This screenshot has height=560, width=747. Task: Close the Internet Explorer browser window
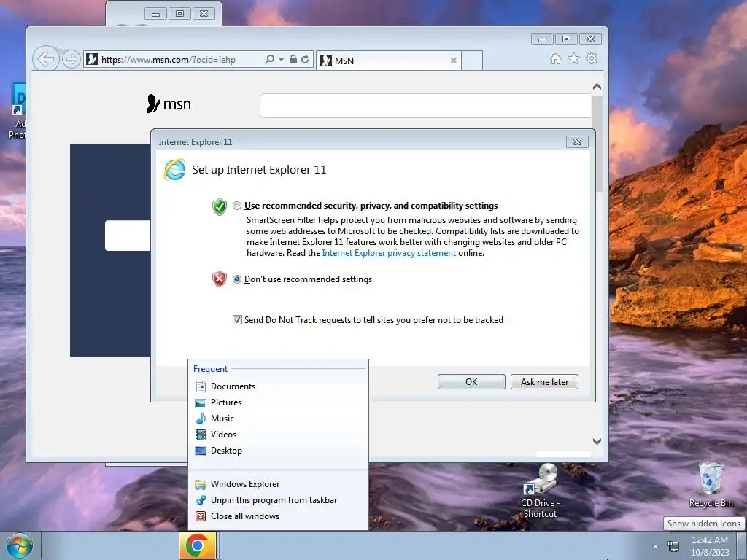pos(590,39)
